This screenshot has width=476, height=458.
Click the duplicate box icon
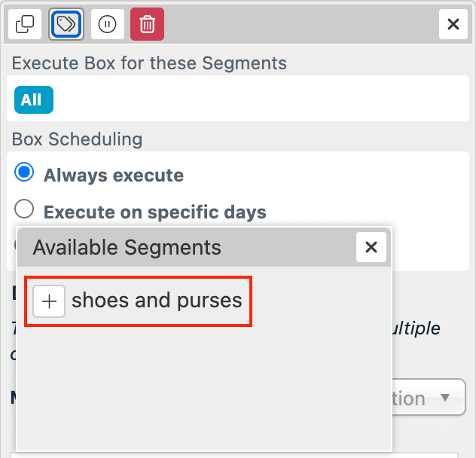tap(25, 25)
